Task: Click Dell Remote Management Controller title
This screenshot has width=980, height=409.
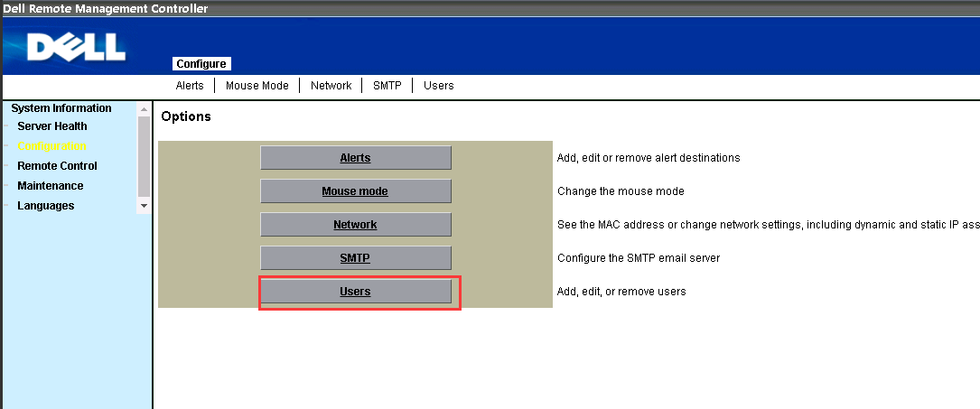Action: point(106,9)
